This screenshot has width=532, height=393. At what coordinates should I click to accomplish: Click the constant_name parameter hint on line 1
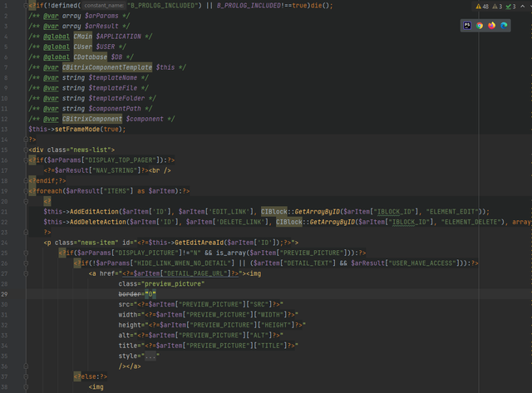[104, 6]
